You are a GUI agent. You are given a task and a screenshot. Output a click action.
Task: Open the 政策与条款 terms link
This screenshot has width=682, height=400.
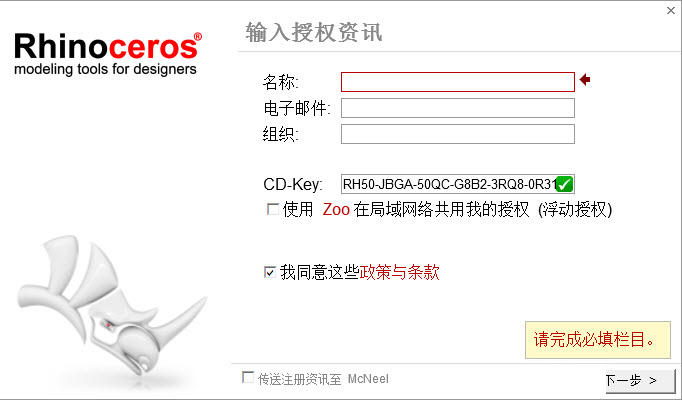point(399,273)
